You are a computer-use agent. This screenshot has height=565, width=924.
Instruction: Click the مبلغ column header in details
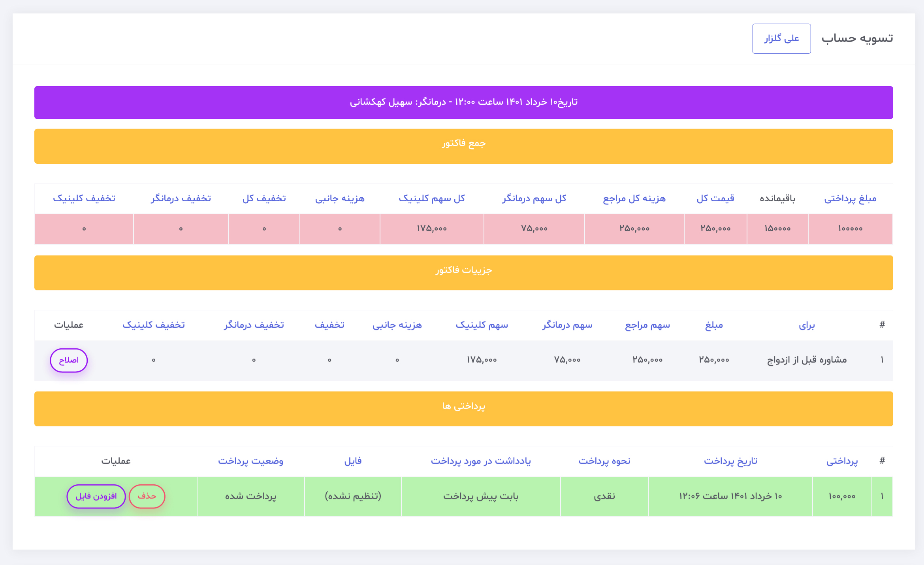[714, 325]
